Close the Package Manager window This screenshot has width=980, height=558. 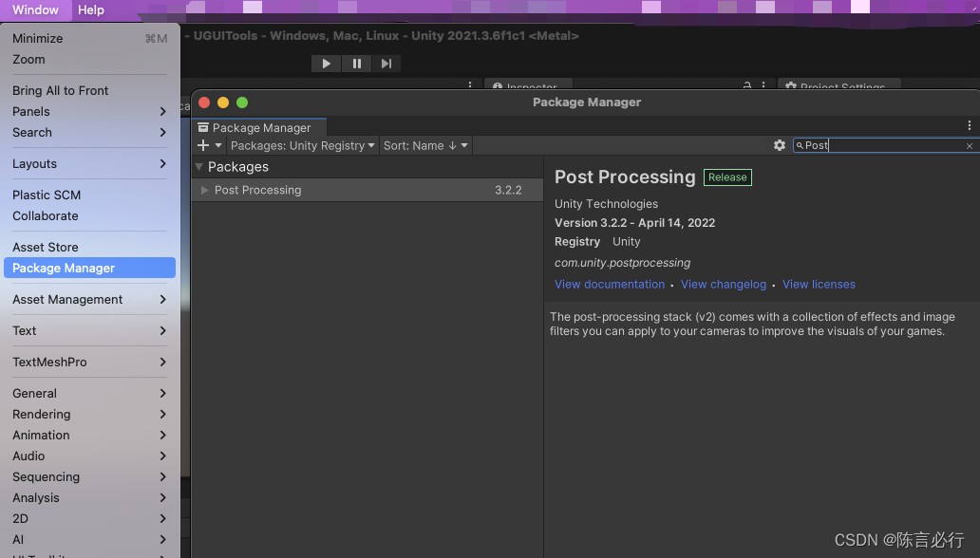[x=204, y=102]
